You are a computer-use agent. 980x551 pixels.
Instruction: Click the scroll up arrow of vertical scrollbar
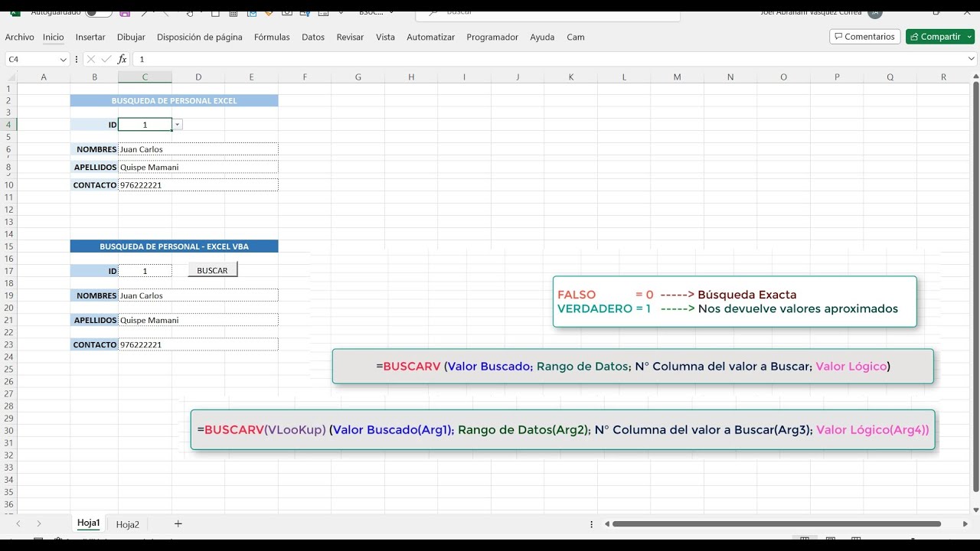(x=975, y=76)
